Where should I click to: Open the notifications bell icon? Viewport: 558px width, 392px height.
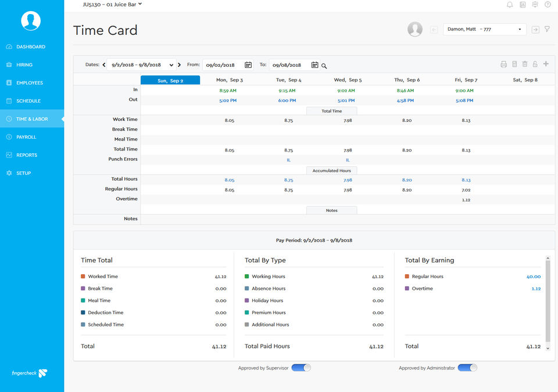point(510,5)
